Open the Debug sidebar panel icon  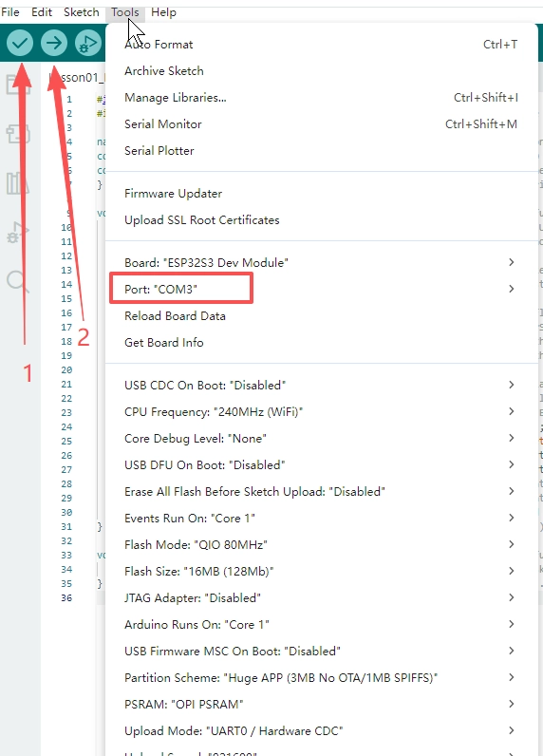tap(18, 233)
